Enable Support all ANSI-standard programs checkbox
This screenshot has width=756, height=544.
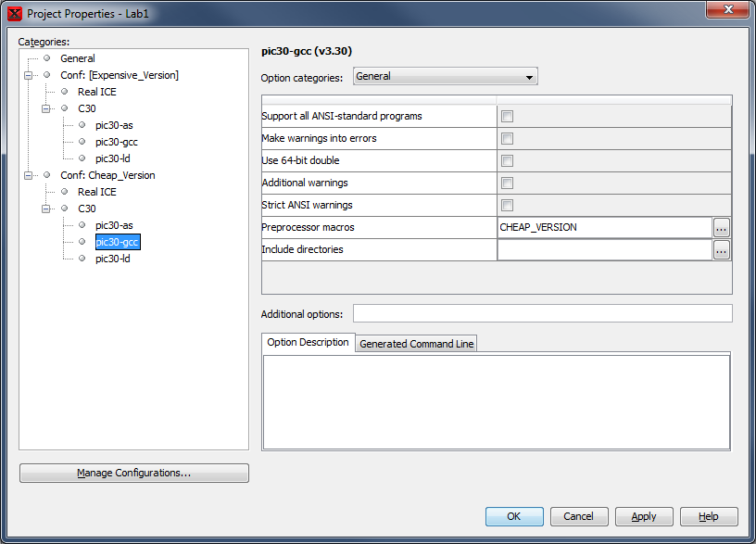[x=507, y=117]
